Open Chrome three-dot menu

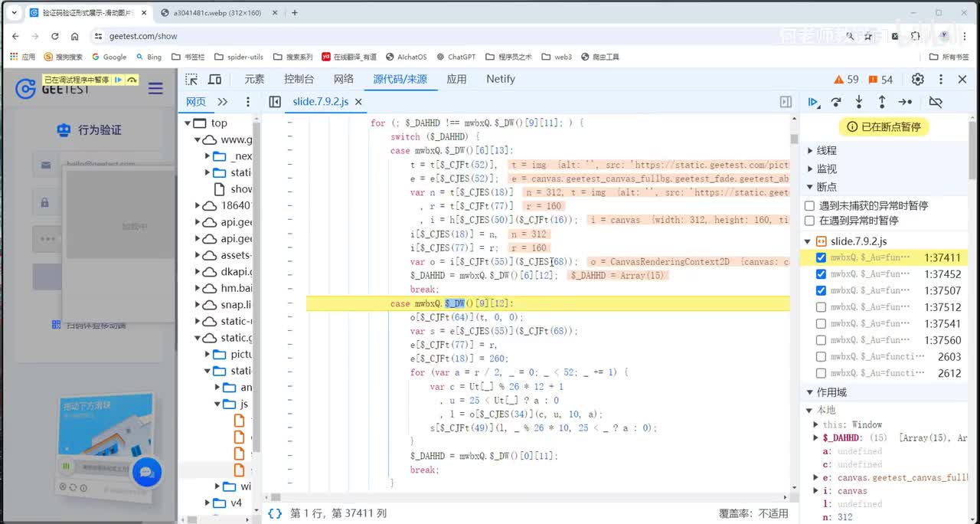point(965,36)
